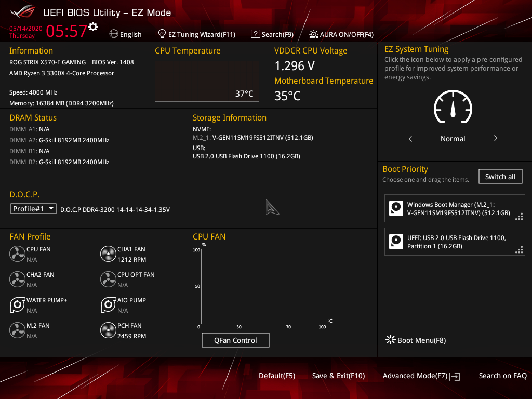
Task: Select the PCH FAN icon
Action: [x=108, y=330]
